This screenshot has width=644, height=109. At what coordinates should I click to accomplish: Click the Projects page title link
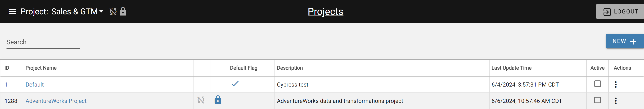(x=325, y=11)
